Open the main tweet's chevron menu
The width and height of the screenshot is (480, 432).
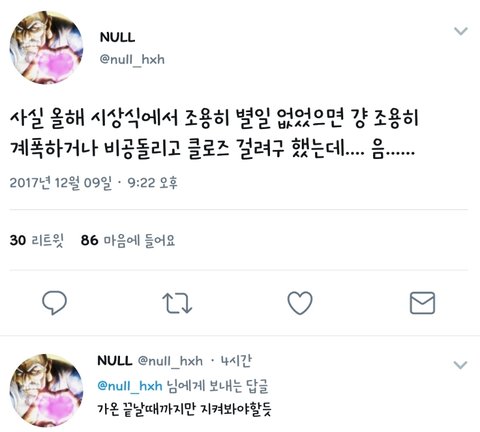[x=461, y=31]
